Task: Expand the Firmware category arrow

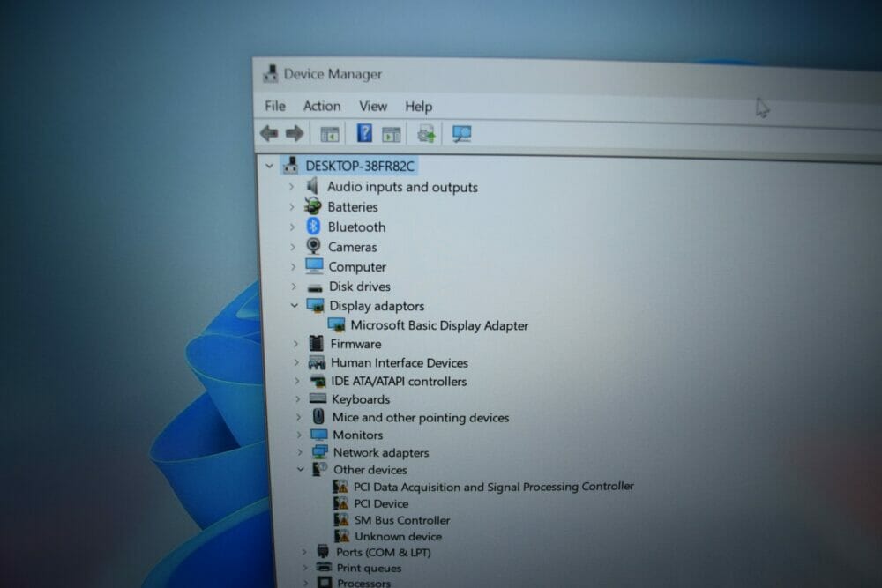Action: click(x=295, y=344)
